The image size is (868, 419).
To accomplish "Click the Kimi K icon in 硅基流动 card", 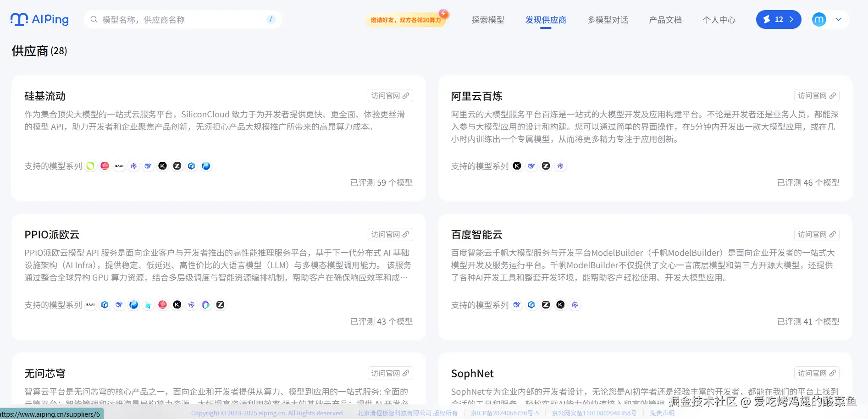I will (x=163, y=166).
